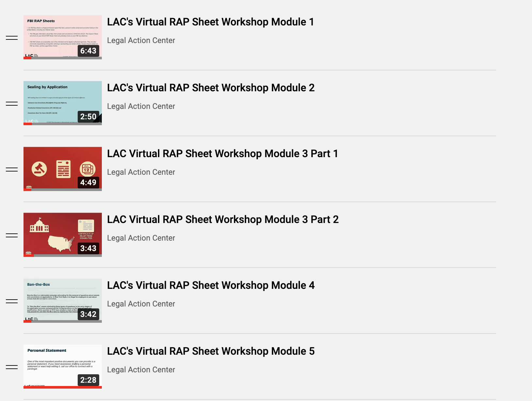The width and height of the screenshot is (532, 401).
Task: Click reorder handle for Module 3 Part 1
Action: (12, 170)
